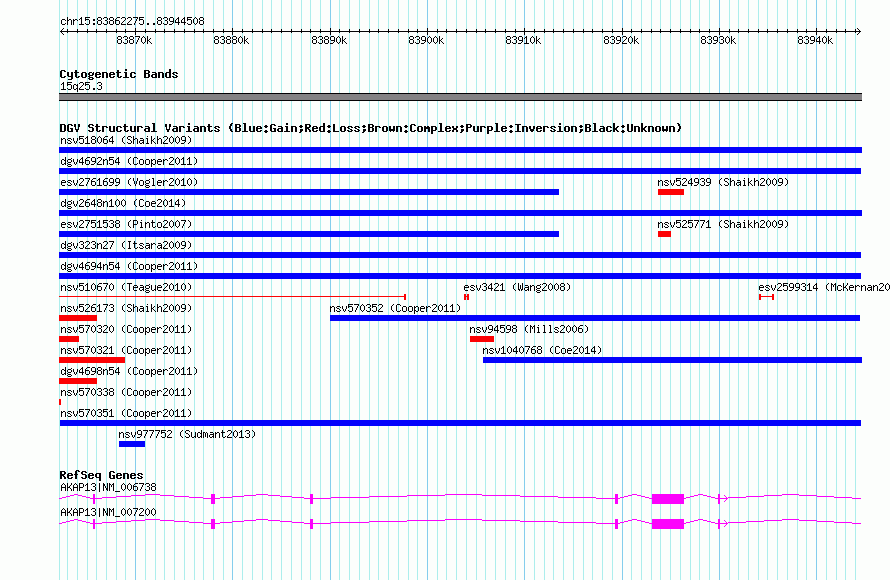
Task: Select the nsv518064 (Shaikh2009) gain bar
Action: pos(460,150)
